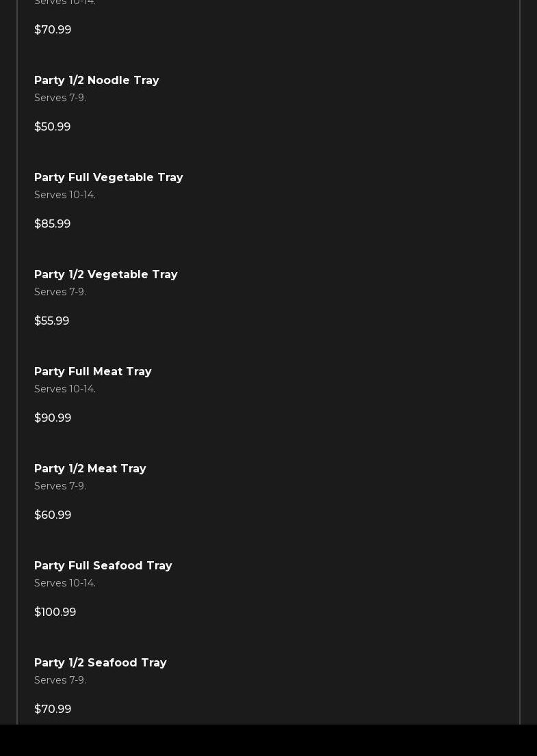The image size is (537, 756).
Task: Select the $60.99 price
Action: [53, 515]
